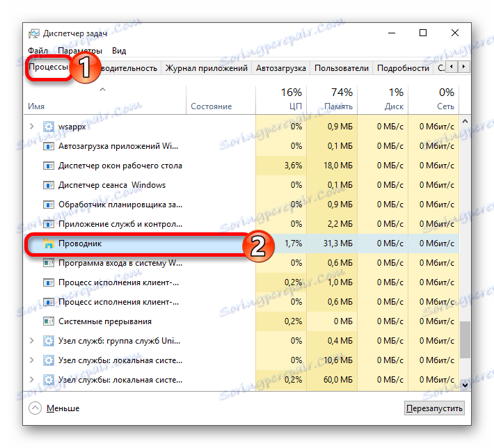Click the Меньше details link
The height and width of the screenshot is (448, 494).
tap(63, 408)
